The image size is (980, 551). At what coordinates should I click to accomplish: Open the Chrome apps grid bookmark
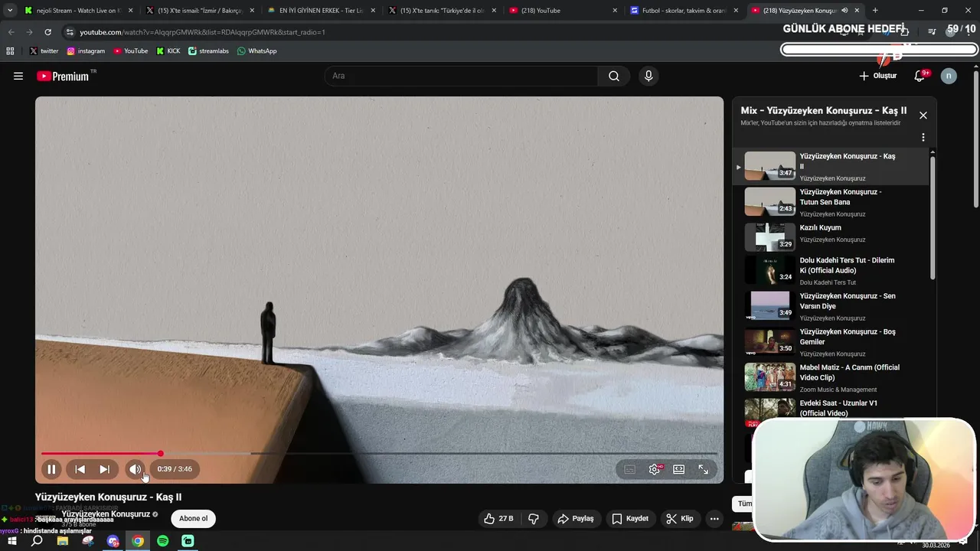tap(10, 51)
